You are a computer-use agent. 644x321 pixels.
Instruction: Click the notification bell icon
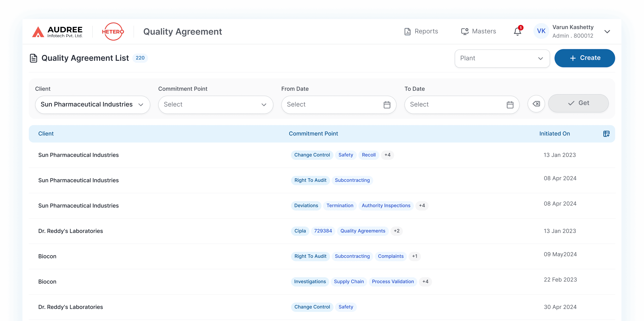point(517,32)
